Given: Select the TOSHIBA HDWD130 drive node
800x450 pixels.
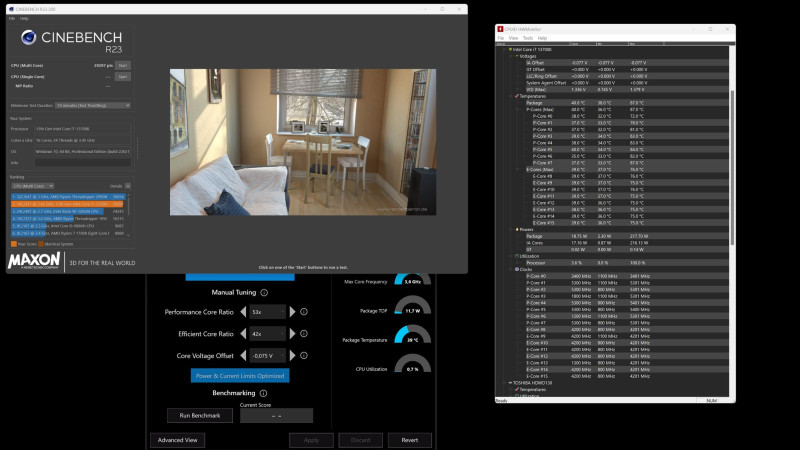Looking at the screenshot, I should click(532, 383).
